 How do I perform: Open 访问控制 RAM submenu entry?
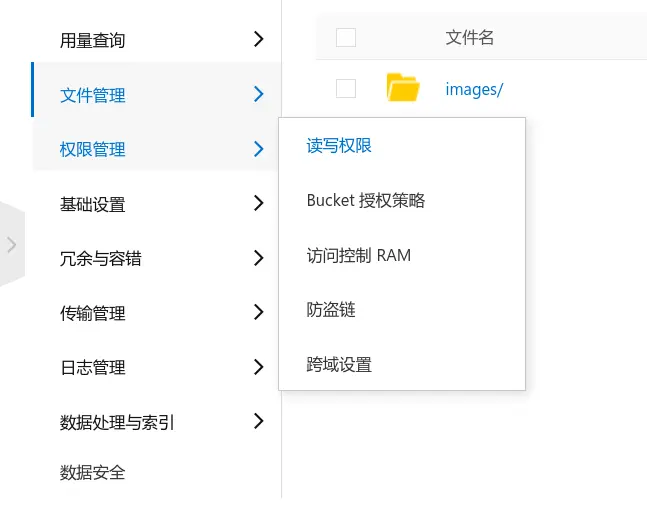click(359, 255)
